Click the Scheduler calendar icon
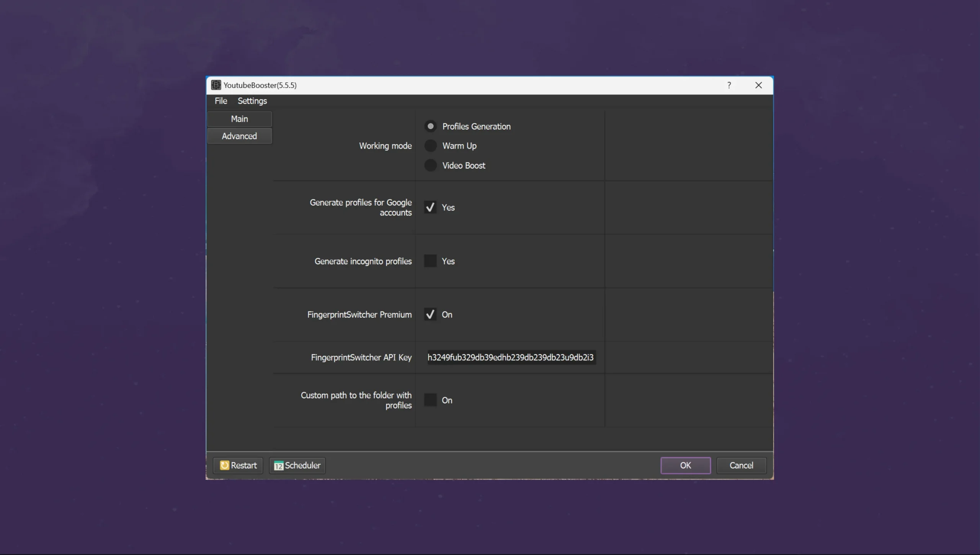 (279, 465)
